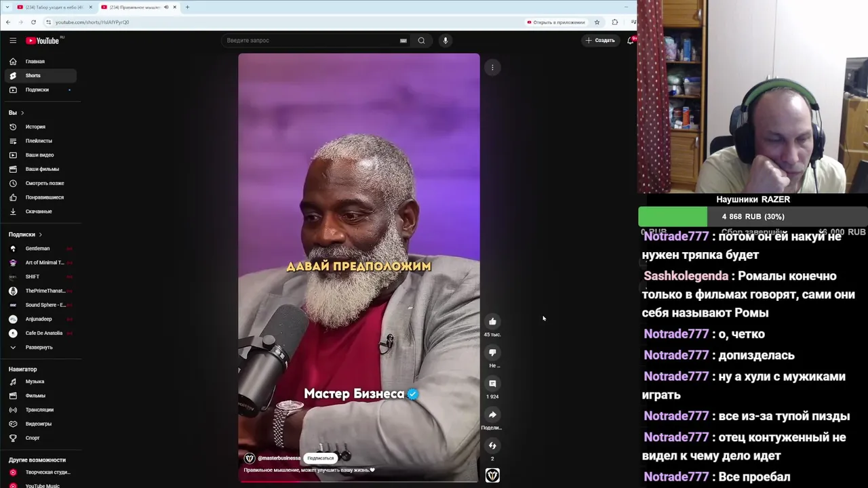Expand the Подписки section header chevron
This screenshot has width=868, height=488.
(40, 235)
